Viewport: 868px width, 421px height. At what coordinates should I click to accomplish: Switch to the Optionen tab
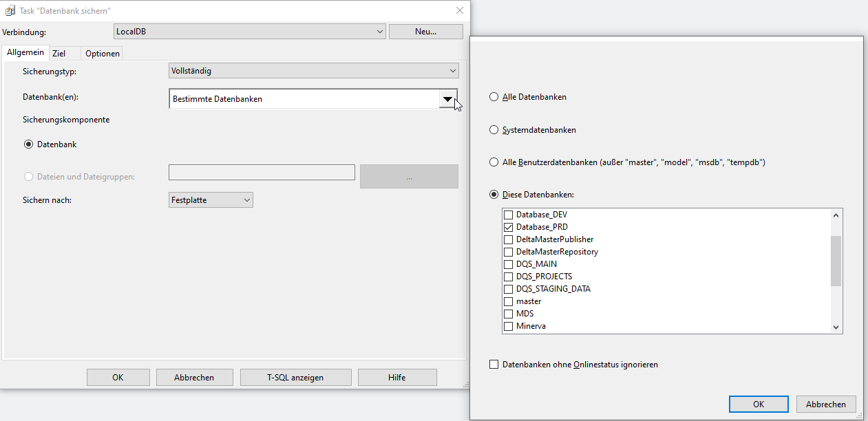pyautogui.click(x=103, y=54)
